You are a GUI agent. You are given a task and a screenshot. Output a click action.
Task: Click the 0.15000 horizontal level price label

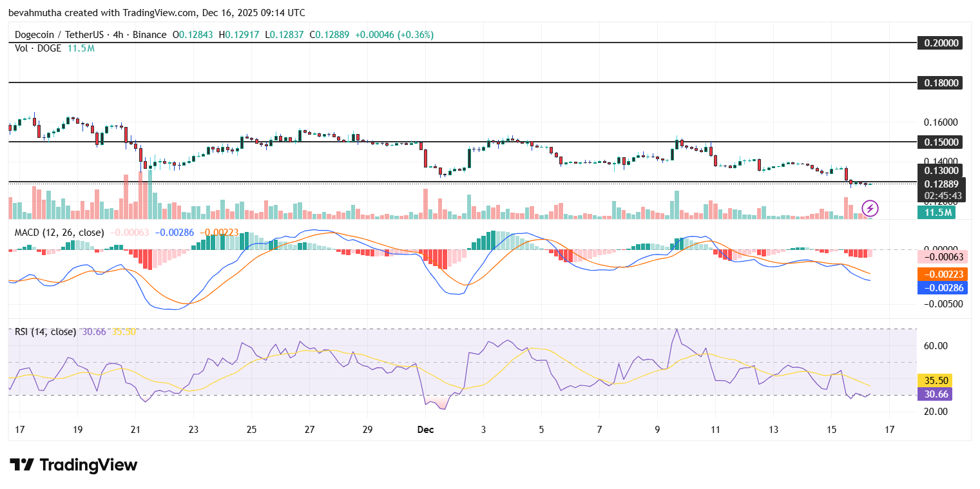[x=939, y=142]
